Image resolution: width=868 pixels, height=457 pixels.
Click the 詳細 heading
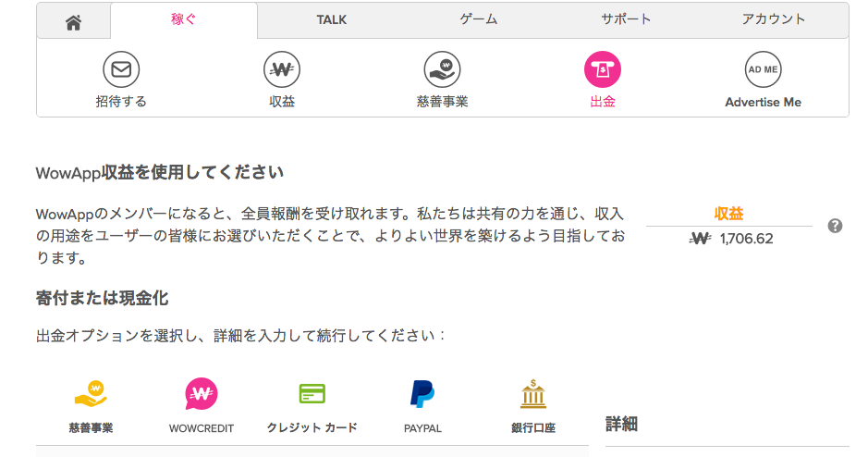coord(622,425)
